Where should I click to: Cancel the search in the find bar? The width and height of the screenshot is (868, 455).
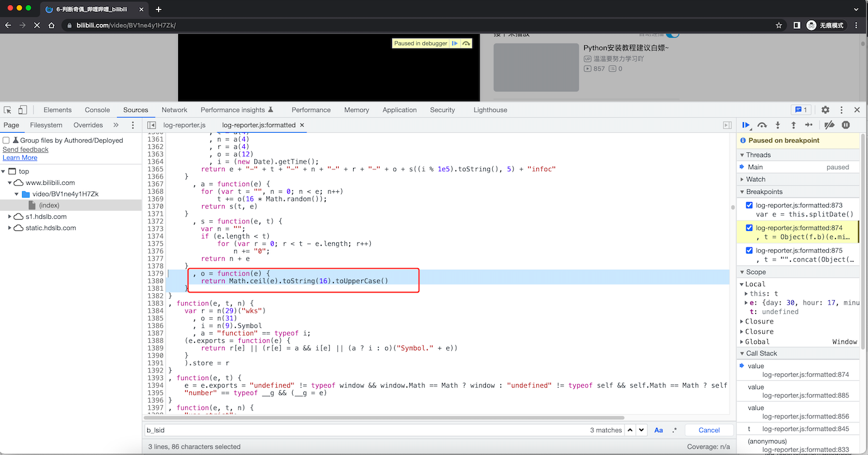pos(709,430)
